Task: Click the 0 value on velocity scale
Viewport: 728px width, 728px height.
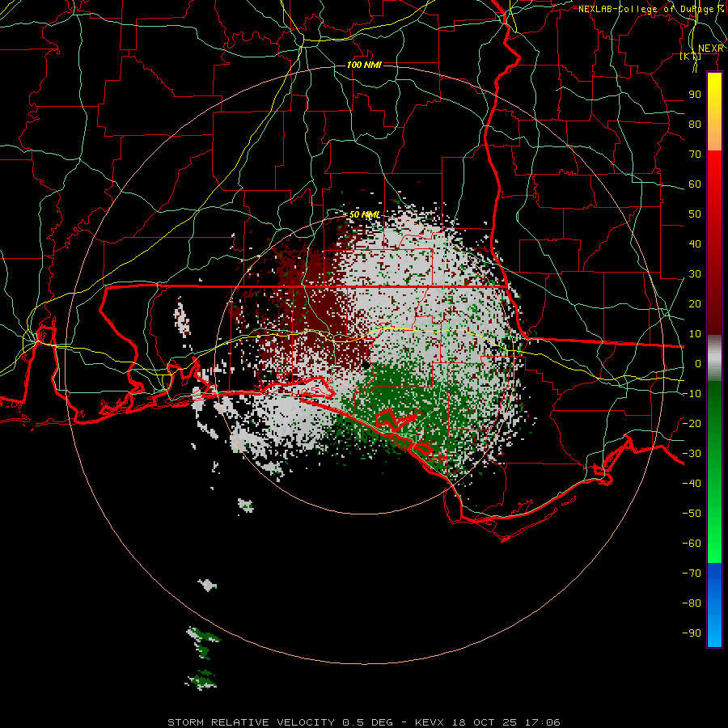Action: 698,364
